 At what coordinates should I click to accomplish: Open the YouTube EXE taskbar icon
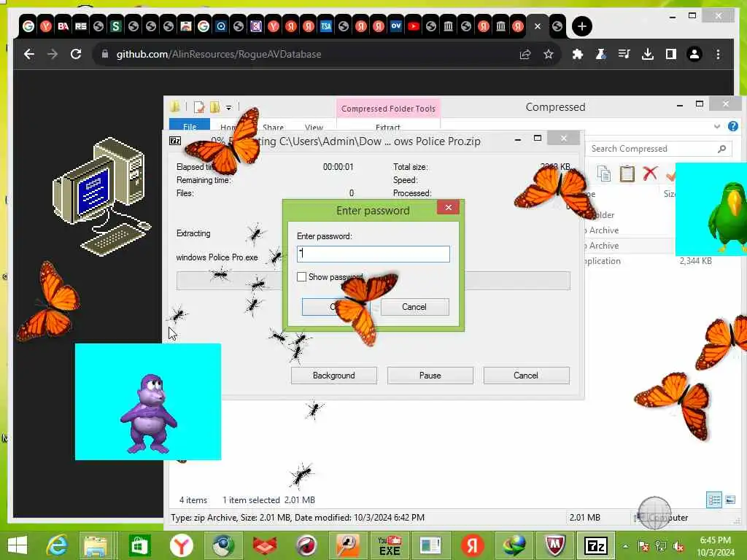(390, 545)
